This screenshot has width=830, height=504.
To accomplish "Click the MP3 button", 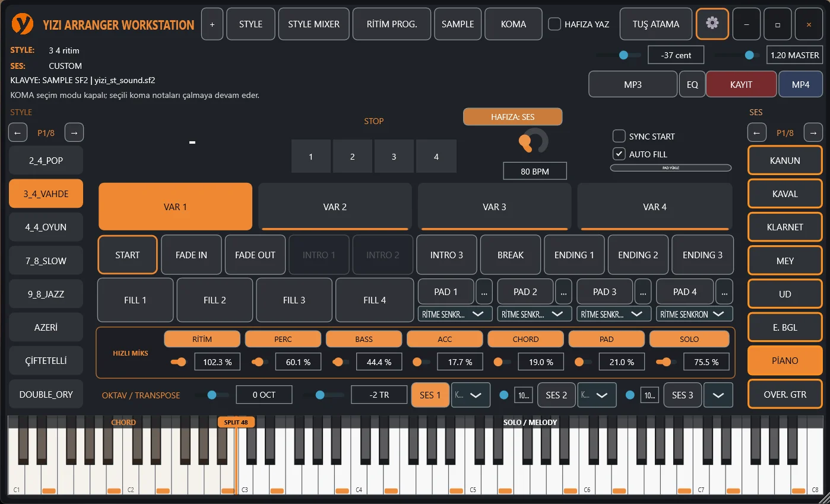I will [x=633, y=84].
